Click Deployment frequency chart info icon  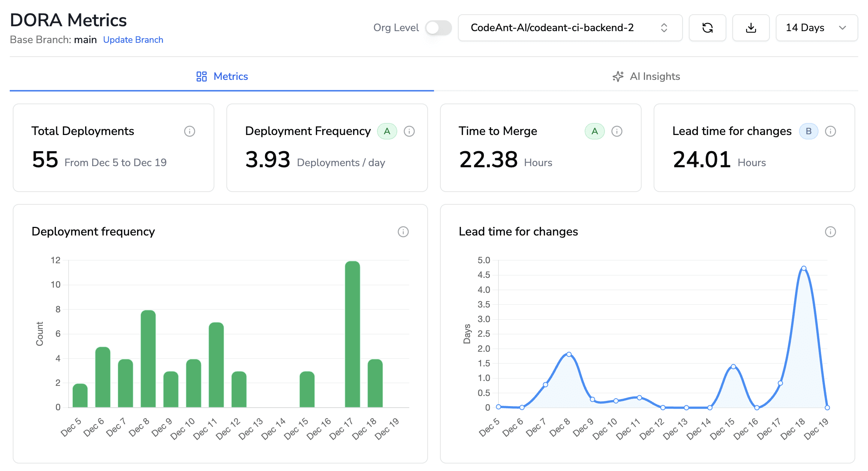pyautogui.click(x=403, y=232)
